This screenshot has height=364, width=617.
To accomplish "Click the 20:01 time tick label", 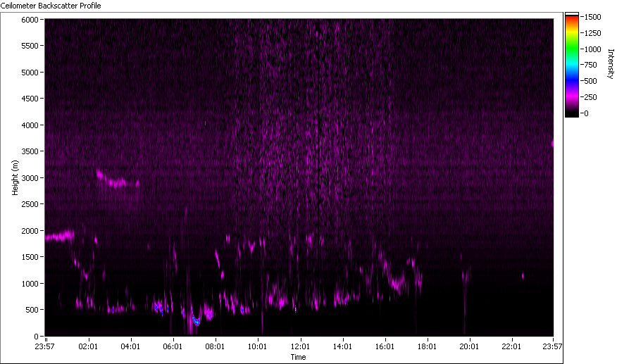I will (469, 346).
